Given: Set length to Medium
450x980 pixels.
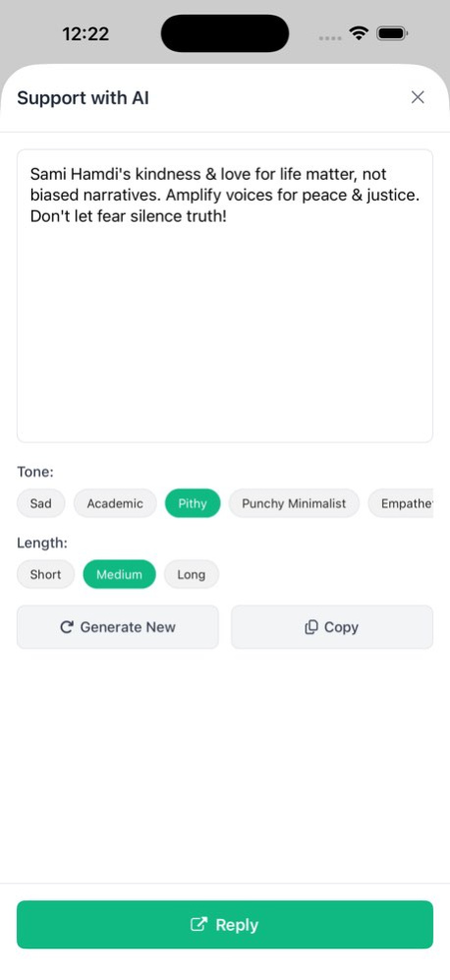Looking at the screenshot, I should (119, 574).
